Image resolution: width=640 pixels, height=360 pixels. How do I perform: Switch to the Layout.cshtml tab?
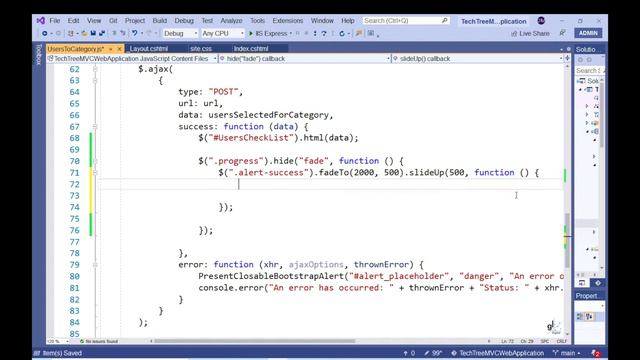[149, 49]
